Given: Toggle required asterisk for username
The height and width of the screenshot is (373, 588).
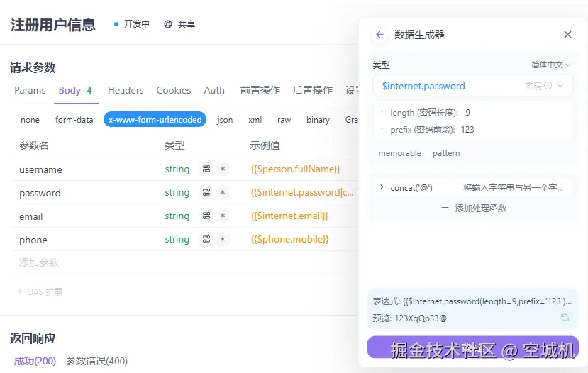Looking at the screenshot, I should point(223,169).
